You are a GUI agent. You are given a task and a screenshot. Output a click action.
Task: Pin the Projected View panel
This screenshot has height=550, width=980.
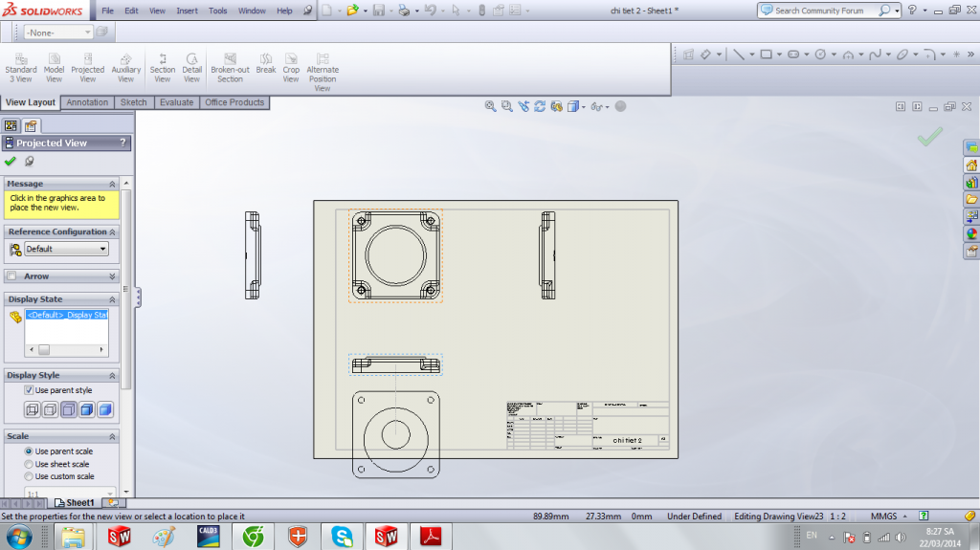pos(29,162)
